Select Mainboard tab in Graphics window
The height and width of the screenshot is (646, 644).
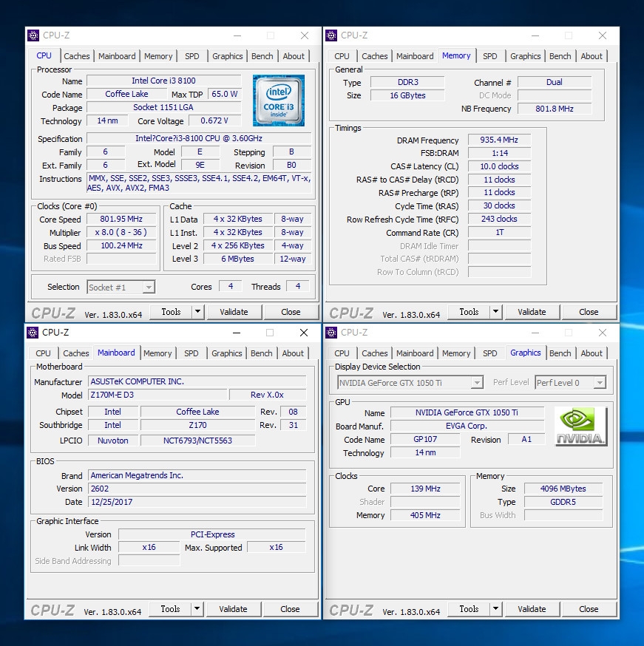(x=415, y=353)
